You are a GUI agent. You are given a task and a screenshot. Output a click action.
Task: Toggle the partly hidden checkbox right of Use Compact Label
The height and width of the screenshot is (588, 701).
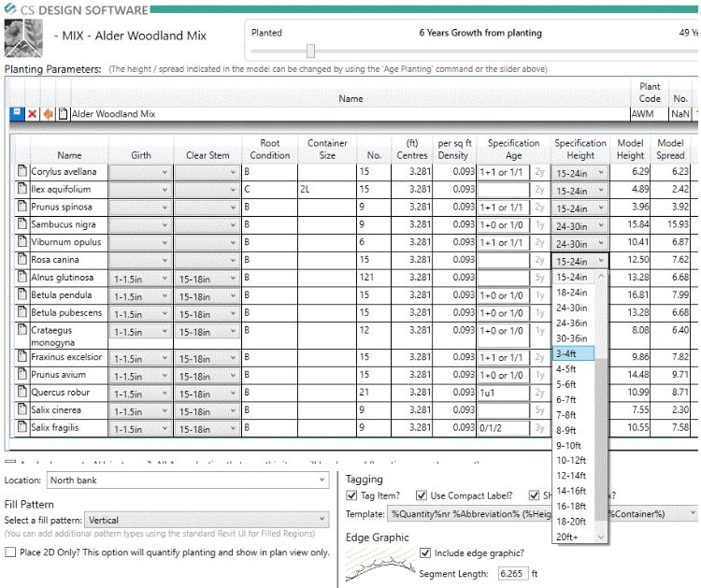(534, 495)
